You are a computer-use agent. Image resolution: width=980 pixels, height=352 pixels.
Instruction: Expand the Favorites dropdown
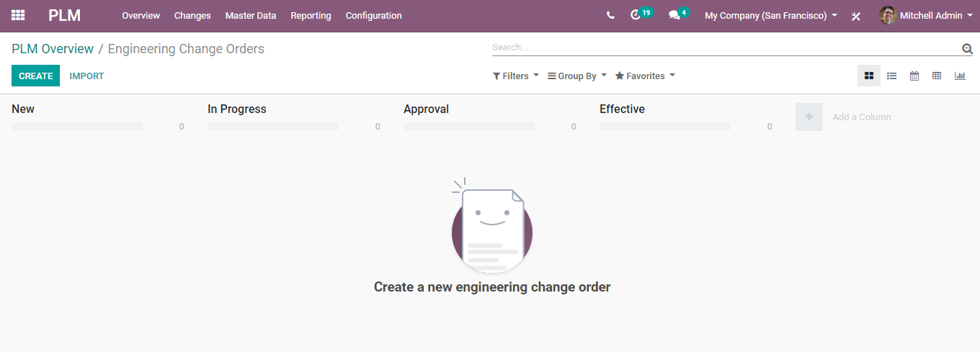pyautogui.click(x=645, y=76)
